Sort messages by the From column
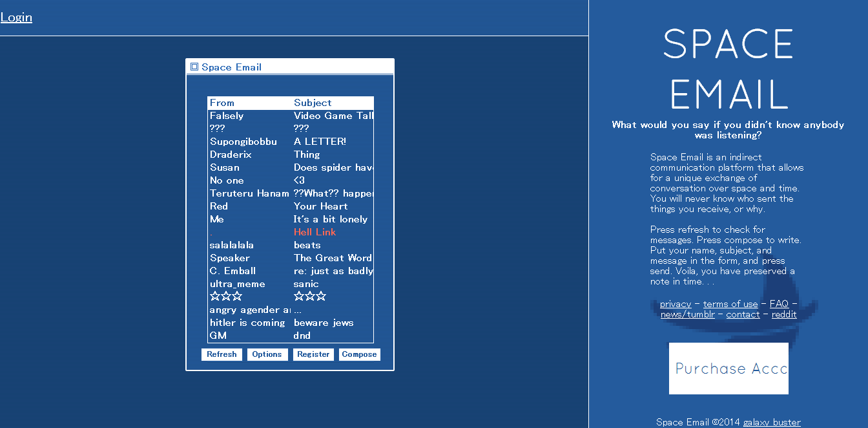Viewport: 868px width, 428px height. 222,102
